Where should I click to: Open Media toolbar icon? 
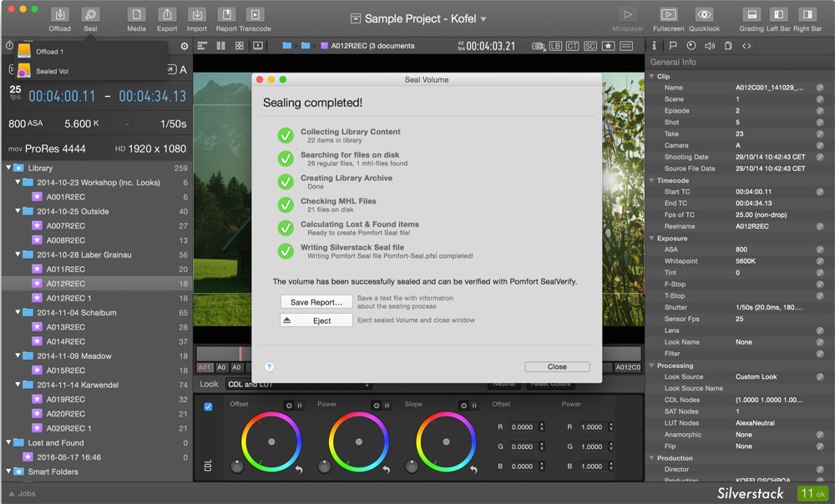click(136, 19)
